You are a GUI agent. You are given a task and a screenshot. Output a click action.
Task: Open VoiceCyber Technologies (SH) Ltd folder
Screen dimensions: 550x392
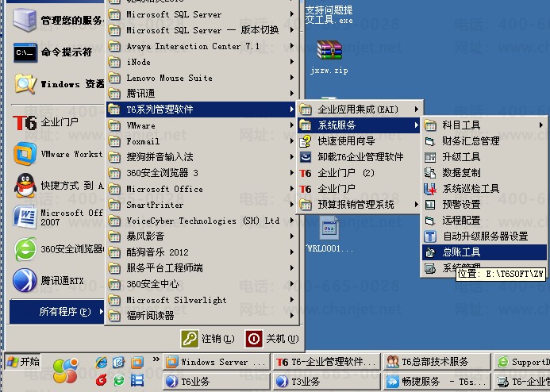pos(202,221)
